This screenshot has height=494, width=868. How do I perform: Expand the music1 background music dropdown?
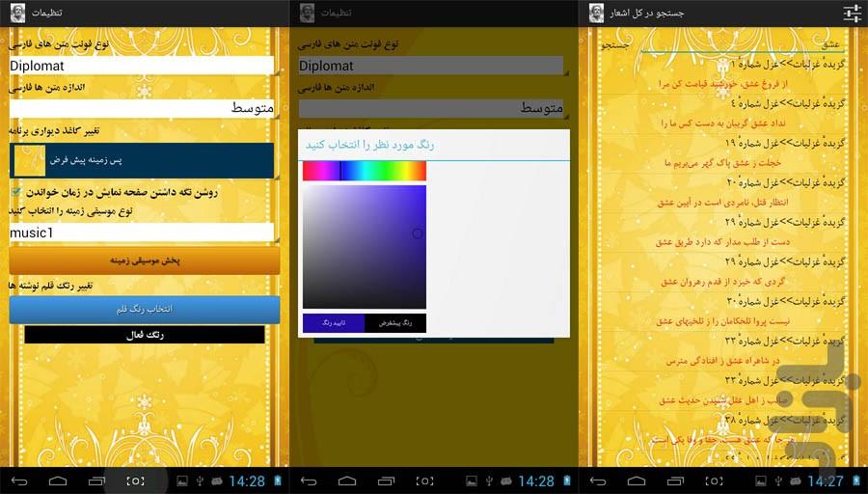pos(142,233)
